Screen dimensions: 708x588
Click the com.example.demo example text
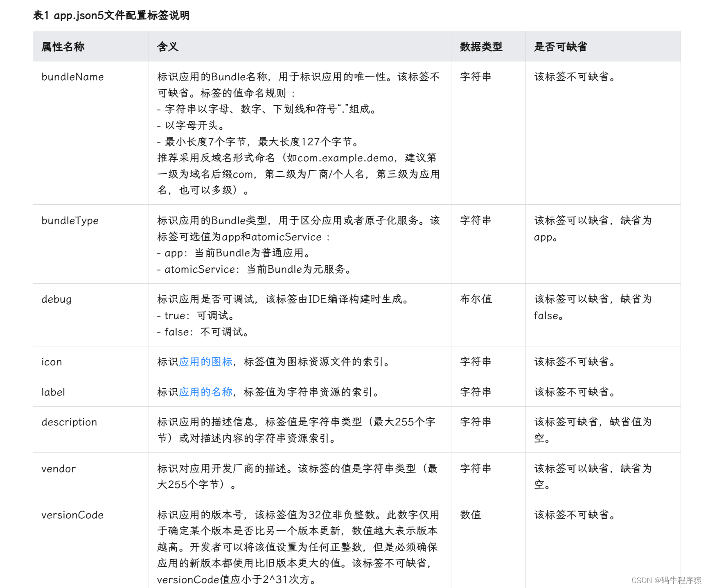pyautogui.click(x=345, y=158)
